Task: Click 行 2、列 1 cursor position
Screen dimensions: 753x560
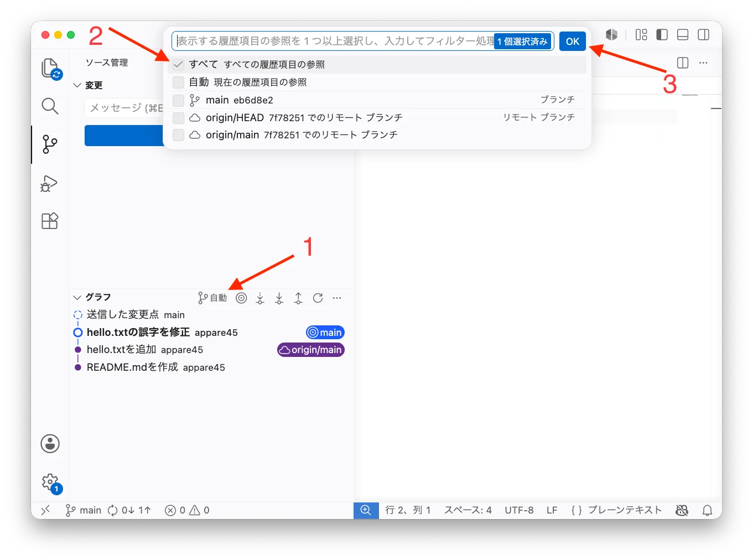Action: (x=408, y=510)
